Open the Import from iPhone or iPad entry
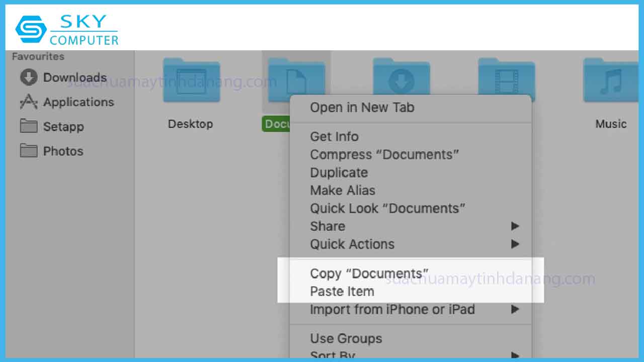This screenshot has width=644, height=362. (x=411, y=309)
